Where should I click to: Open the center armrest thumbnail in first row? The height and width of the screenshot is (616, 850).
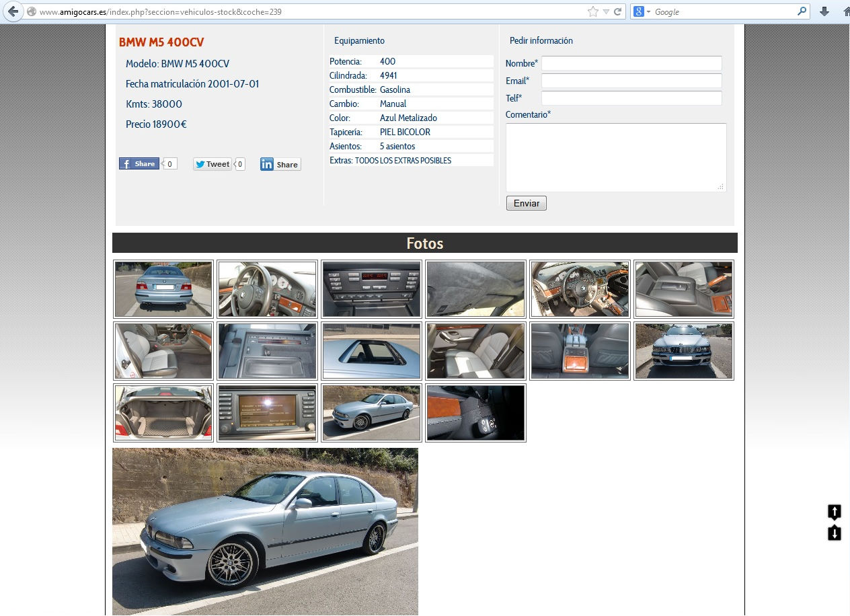[x=684, y=289]
